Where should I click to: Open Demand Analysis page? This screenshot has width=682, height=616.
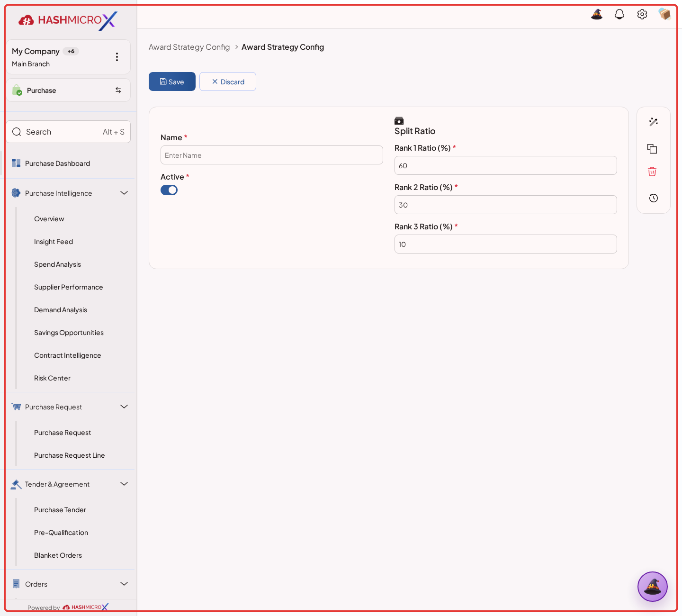61,310
